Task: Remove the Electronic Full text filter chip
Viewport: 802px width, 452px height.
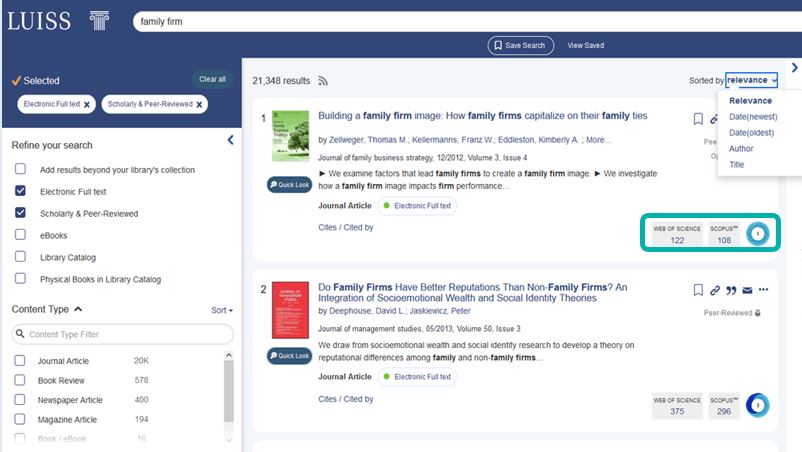Action: 87,104
